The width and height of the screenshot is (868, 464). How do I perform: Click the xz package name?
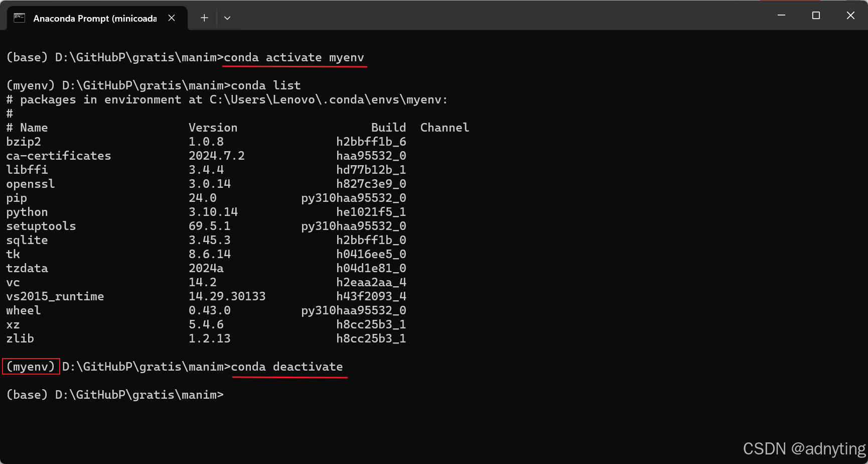(13, 324)
